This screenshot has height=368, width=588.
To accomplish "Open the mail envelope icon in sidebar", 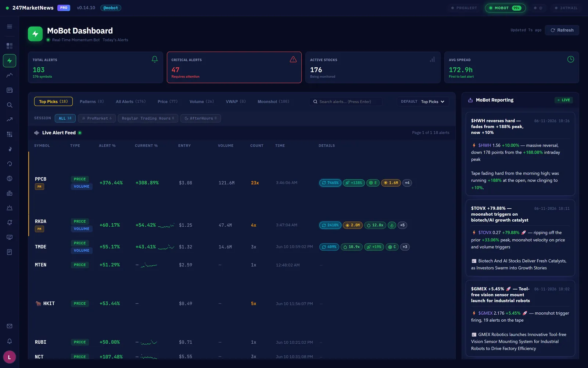I will pyautogui.click(x=10, y=326).
